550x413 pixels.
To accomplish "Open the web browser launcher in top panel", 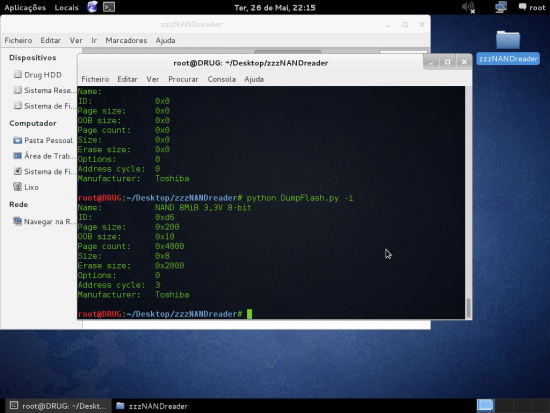I will pos(92,7).
